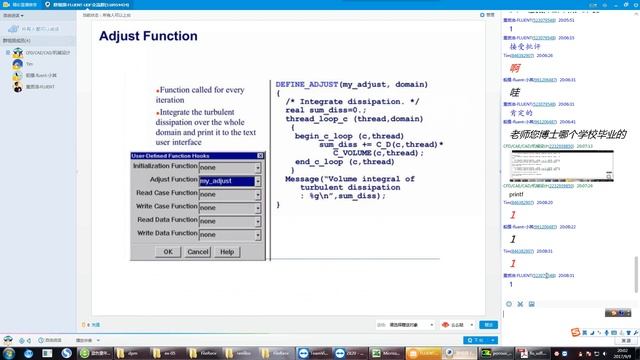Click the settings icon above the slide's top-right corner
This screenshot has width=640, height=360.
(x=482, y=15)
